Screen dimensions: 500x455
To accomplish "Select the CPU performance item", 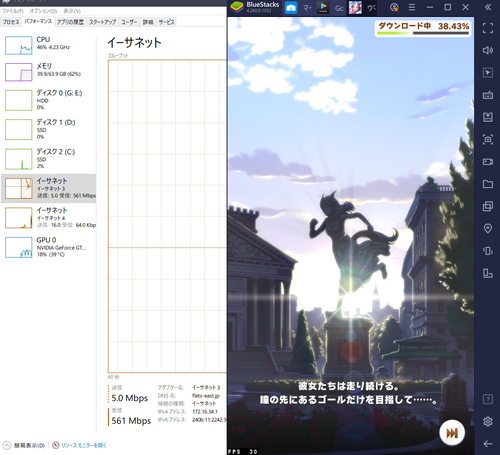I will coord(49,45).
